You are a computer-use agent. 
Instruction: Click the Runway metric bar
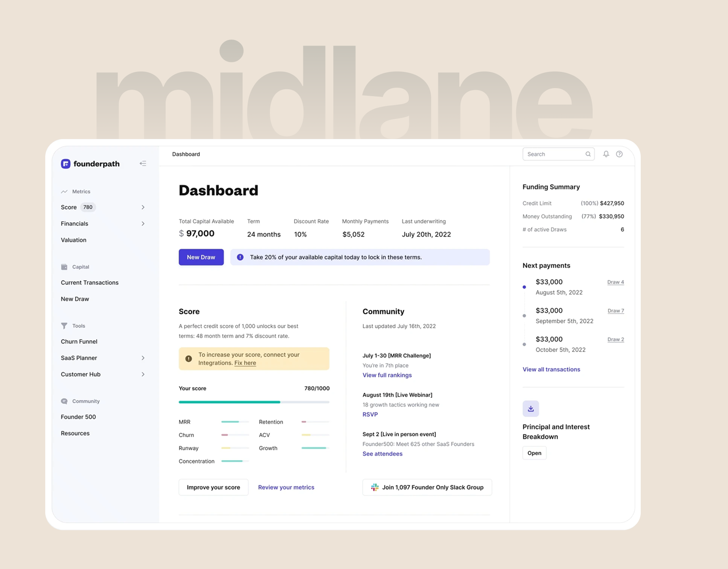235,448
